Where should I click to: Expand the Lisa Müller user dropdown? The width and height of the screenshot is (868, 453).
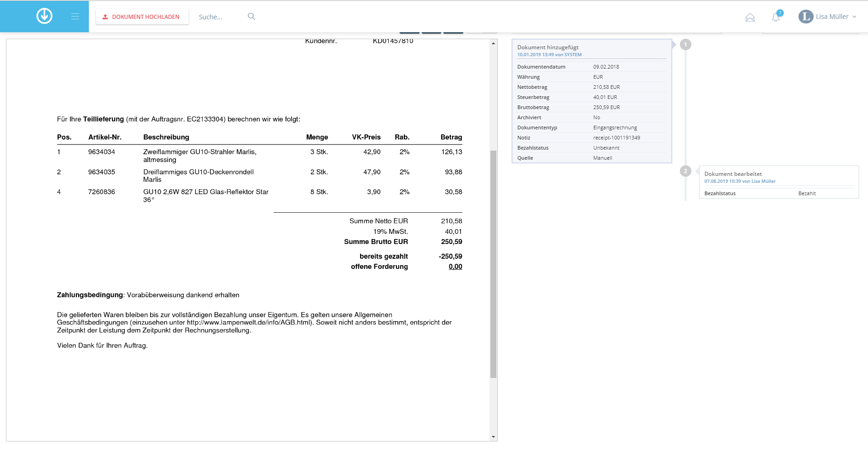(x=854, y=17)
